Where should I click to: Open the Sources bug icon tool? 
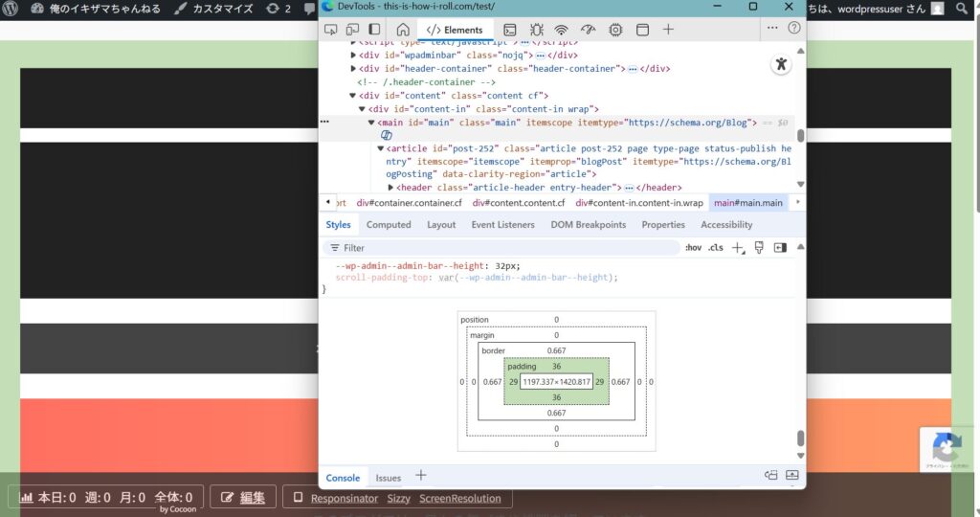[x=536, y=30]
